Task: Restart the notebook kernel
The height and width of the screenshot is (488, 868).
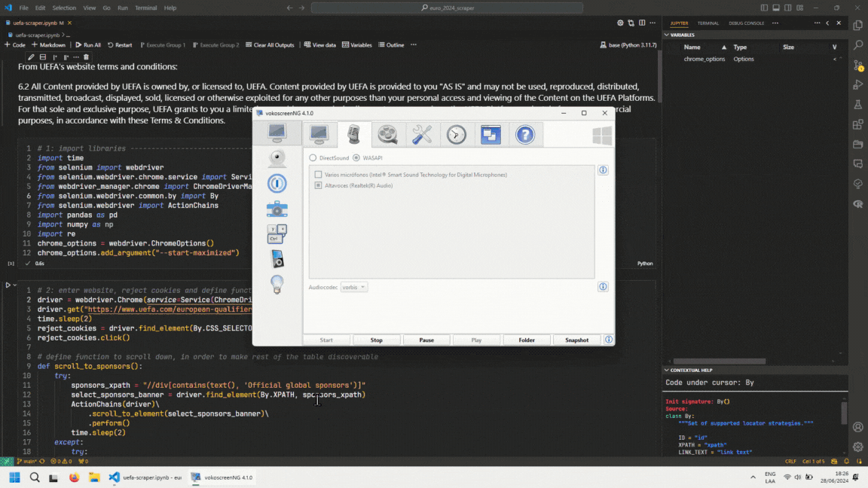Action: click(x=120, y=45)
